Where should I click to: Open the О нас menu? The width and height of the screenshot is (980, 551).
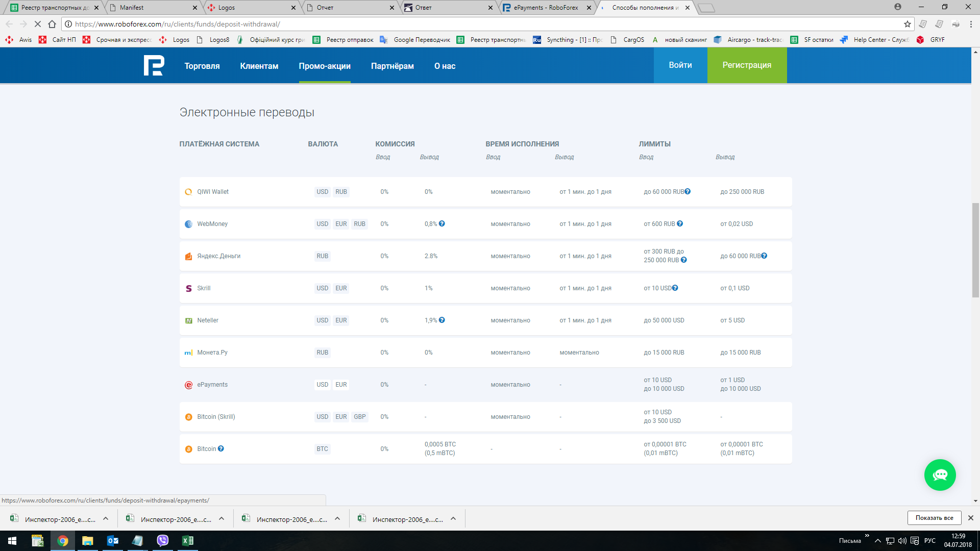(445, 66)
